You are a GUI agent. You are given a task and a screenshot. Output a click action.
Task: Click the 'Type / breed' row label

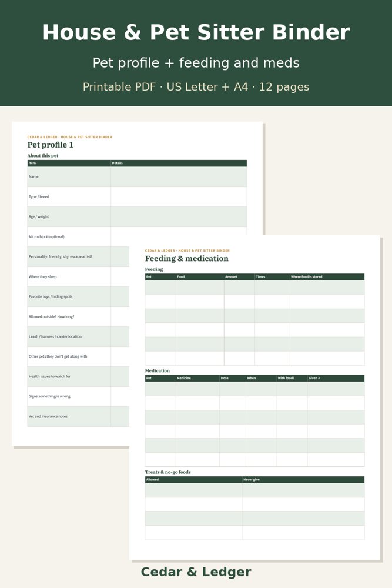(x=39, y=196)
